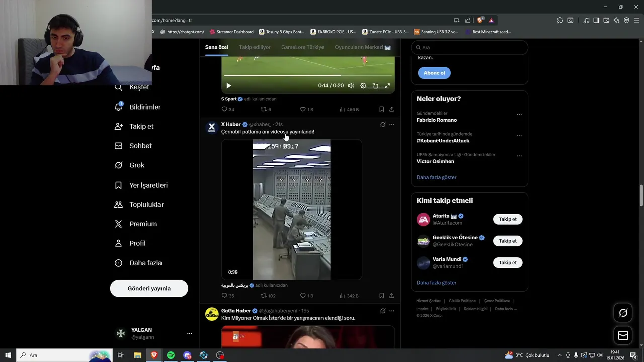Open S Sport video settings gear

coord(363,86)
